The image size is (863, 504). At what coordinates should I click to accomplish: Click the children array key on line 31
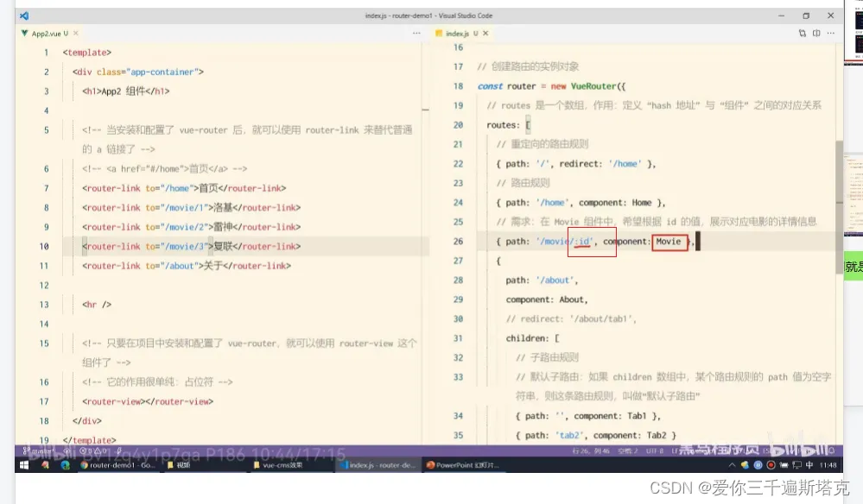(527, 338)
